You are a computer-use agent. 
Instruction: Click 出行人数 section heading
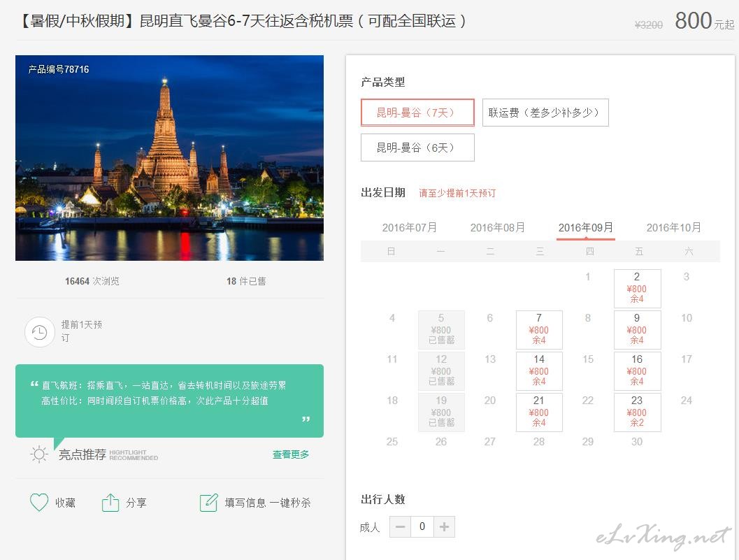point(382,499)
